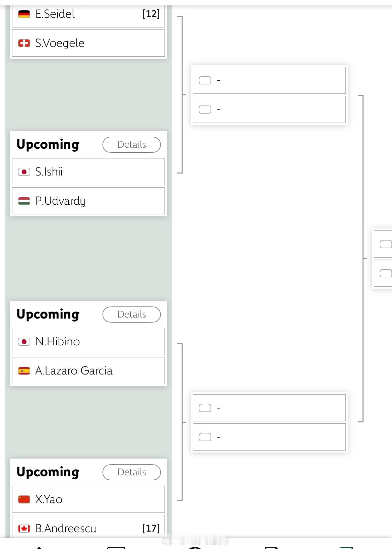The image size is (392, 549).
Task: Select player row N.Hibino
Action: pyautogui.click(x=88, y=342)
